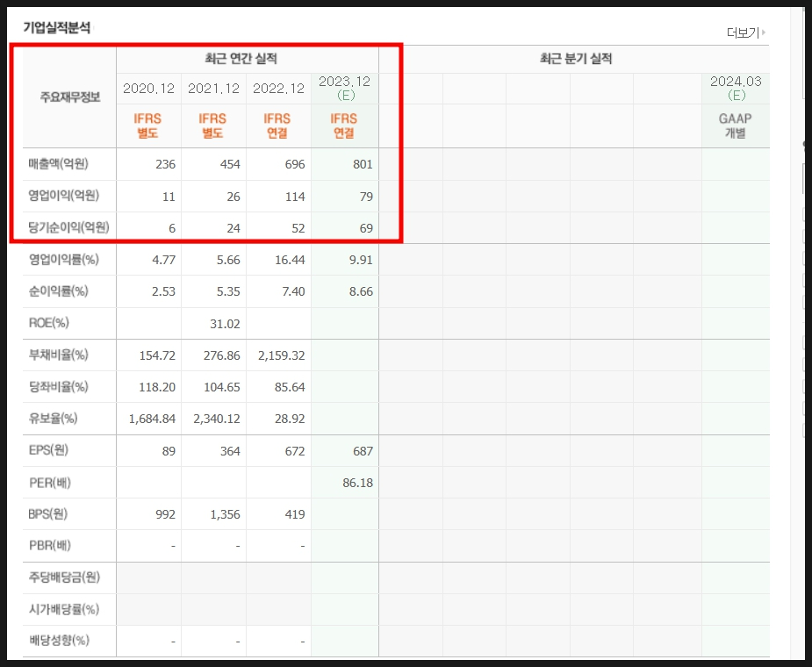The image size is (812, 667).
Task: Click the EPS value 364
Action: [x=230, y=452]
